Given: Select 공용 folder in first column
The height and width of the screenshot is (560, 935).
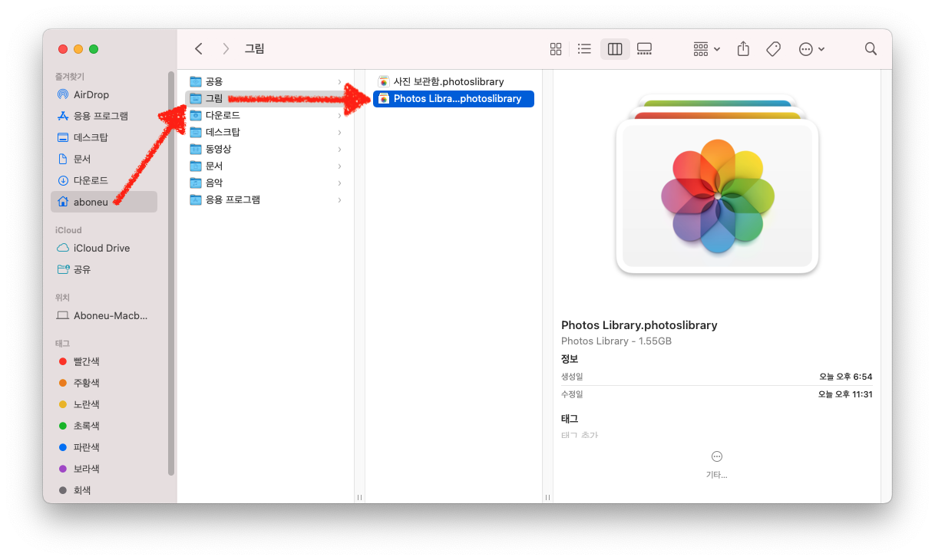Looking at the screenshot, I should (x=266, y=81).
